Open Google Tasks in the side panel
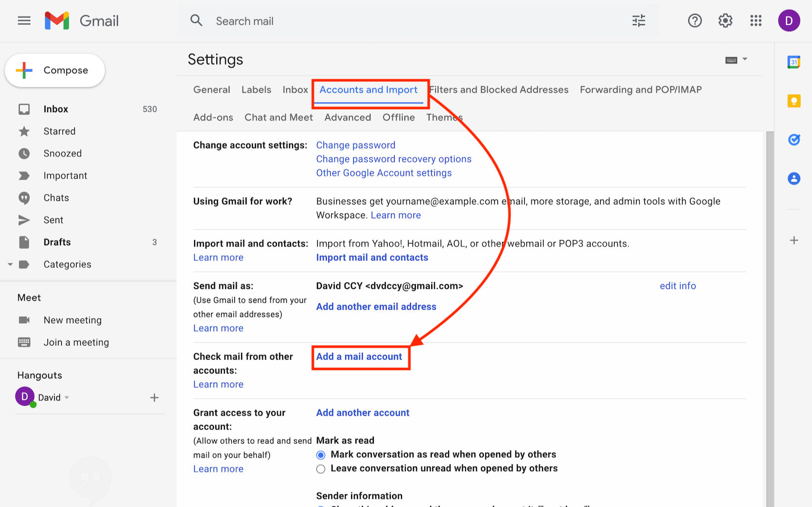 tap(794, 140)
